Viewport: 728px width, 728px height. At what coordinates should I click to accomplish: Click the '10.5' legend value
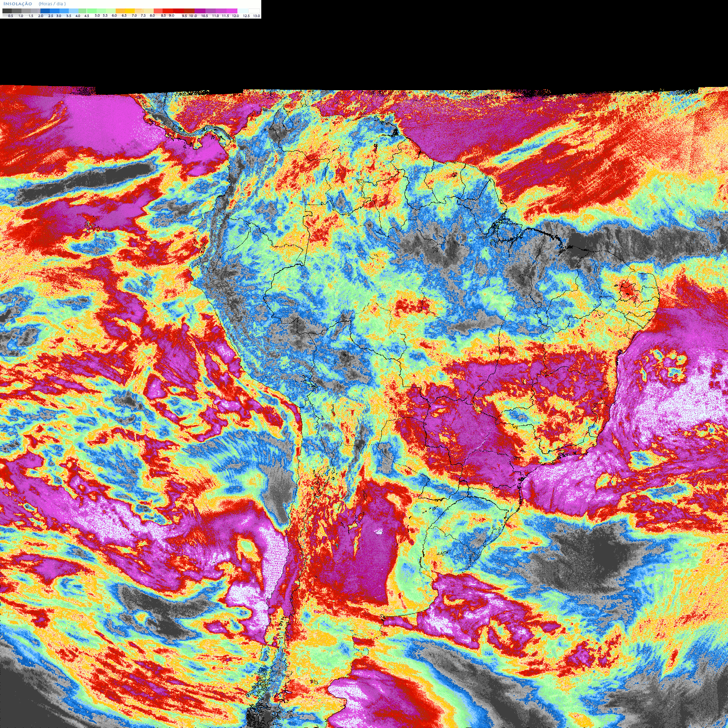[205, 16]
